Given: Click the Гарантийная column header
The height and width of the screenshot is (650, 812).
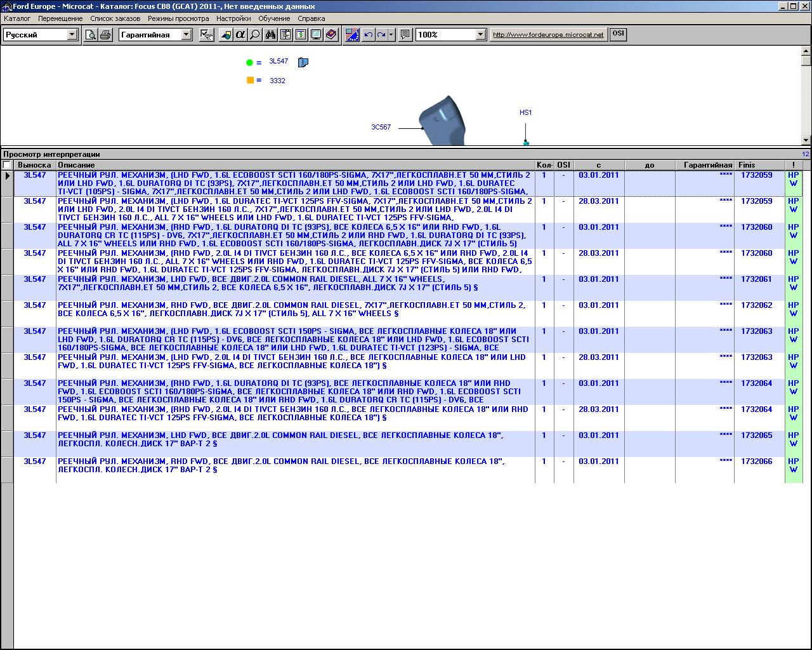Looking at the screenshot, I should tap(705, 165).
